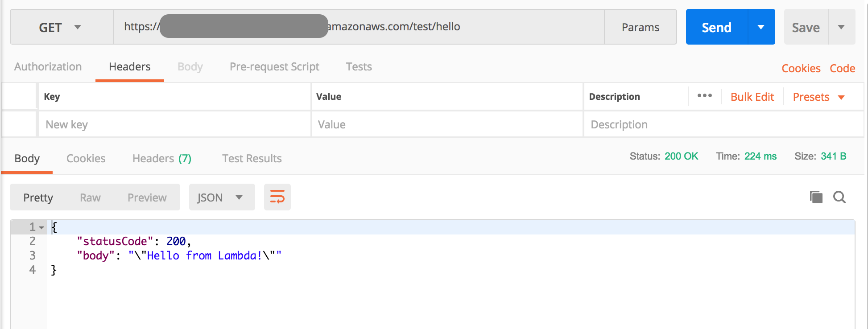The image size is (868, 329).
Task: Click the "statusCode" key in the response
Action: click(115, 241)
